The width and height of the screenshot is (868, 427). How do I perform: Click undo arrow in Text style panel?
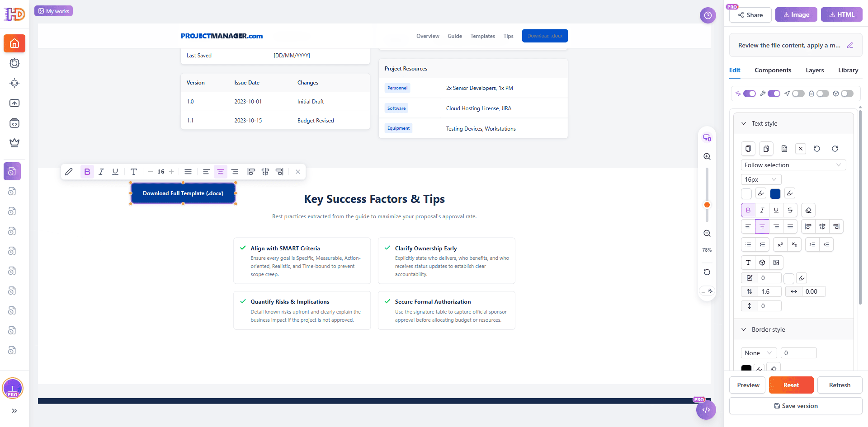[817, 149]
